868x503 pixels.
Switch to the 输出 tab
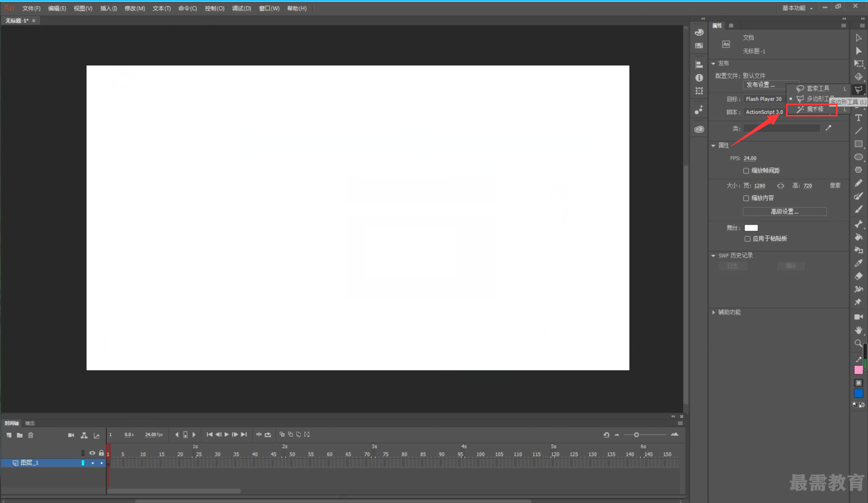pos(30,423)
